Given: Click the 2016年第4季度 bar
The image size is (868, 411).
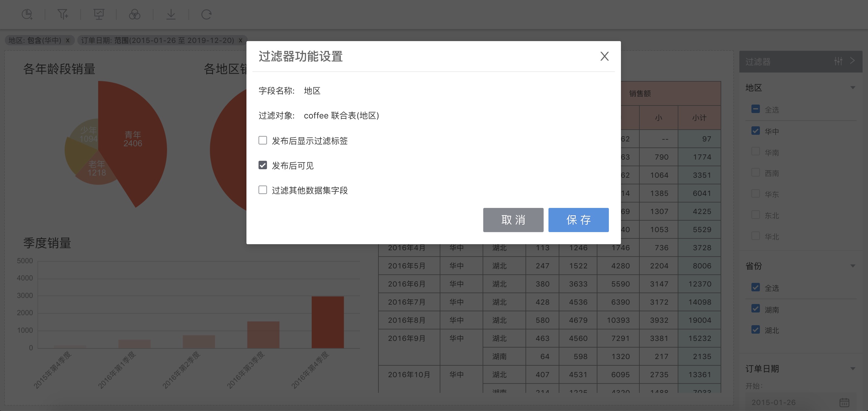Looking at the screenshot, I should pos(327,322).
